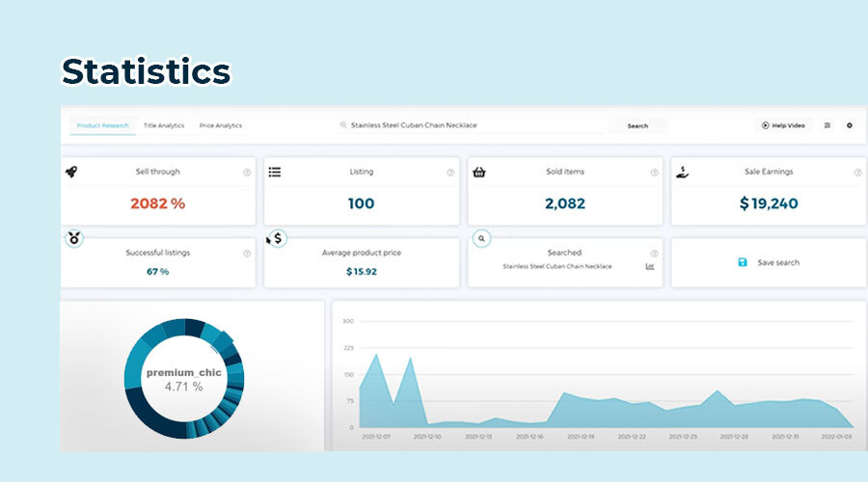Click the product search input field
The height and width of the screenshot is (482, 868).
pyautogui.click(x=473, y=125)
